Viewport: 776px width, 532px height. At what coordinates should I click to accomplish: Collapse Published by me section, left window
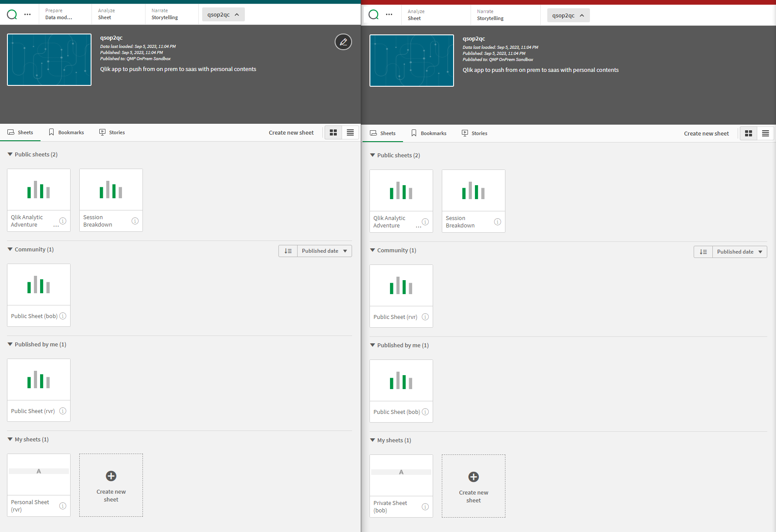tap(10, 344)
